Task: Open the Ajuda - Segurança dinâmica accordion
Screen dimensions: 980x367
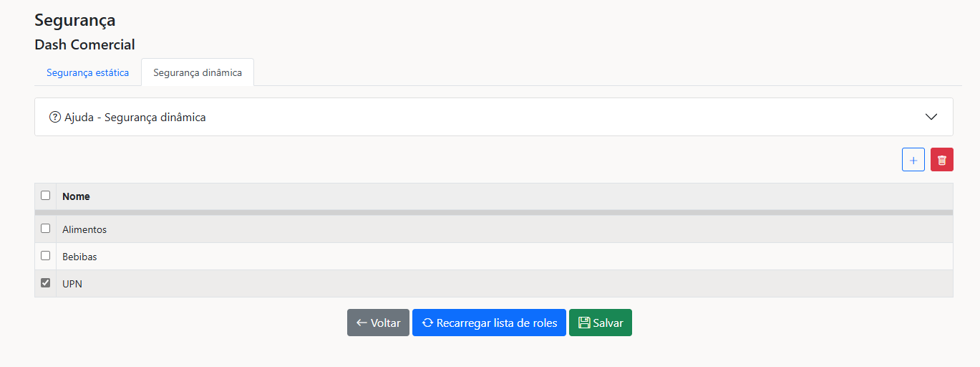Action: pos(135,117)
